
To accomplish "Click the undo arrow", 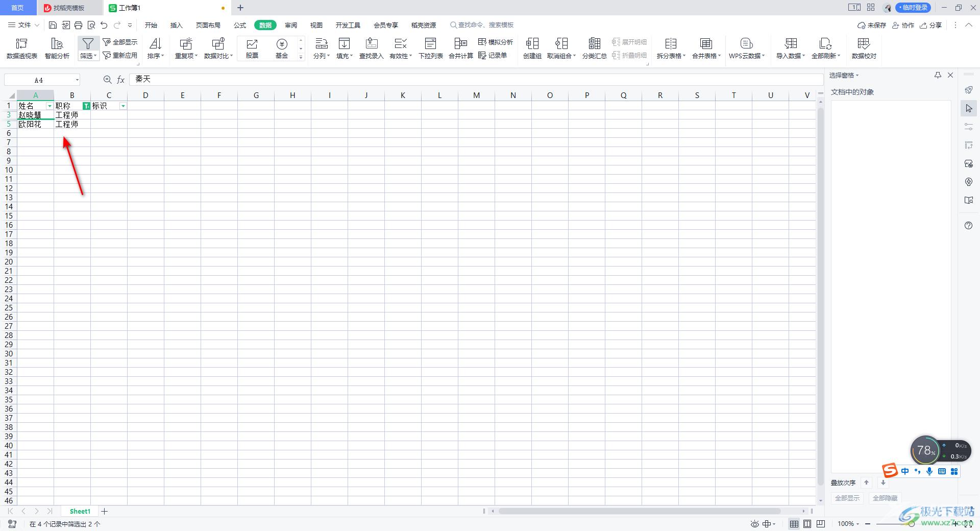I will (x=104, y=25).
